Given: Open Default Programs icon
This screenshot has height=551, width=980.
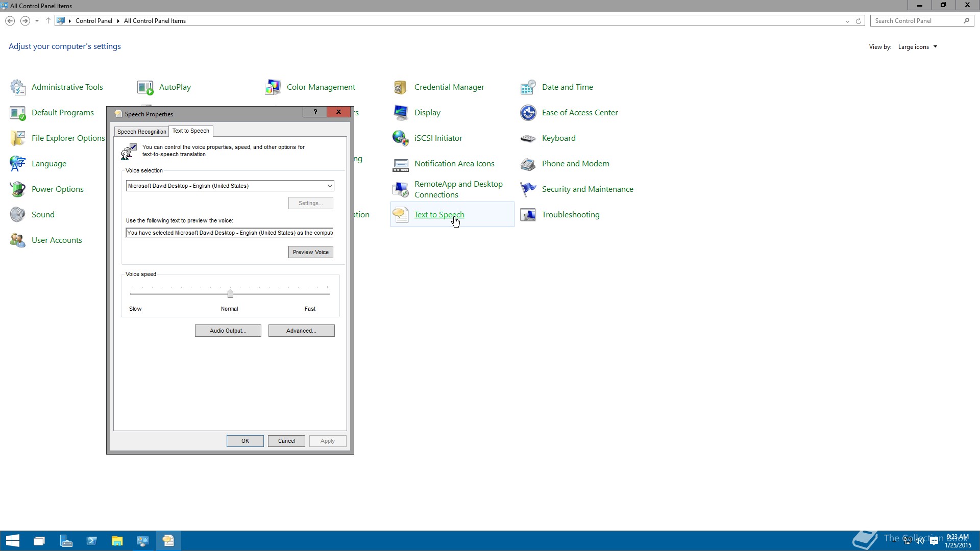Looking at the screenshot, I should (x=18, y=113).
